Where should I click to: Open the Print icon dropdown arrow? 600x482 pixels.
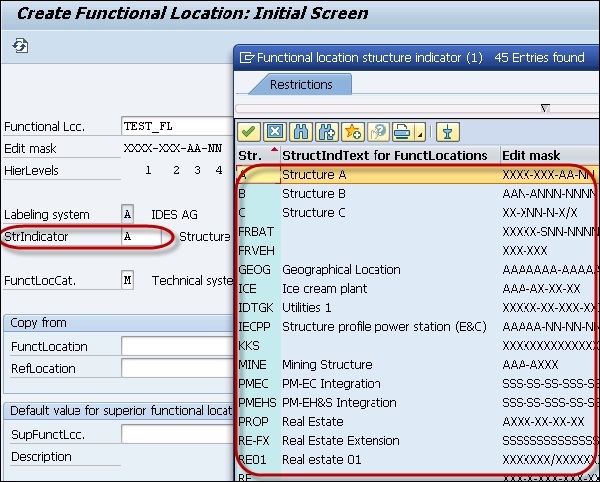click(419, 132)
